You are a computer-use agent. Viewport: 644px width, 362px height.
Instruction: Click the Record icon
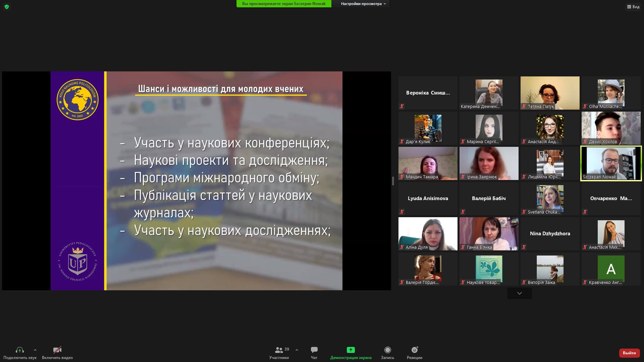click(387, 350)
